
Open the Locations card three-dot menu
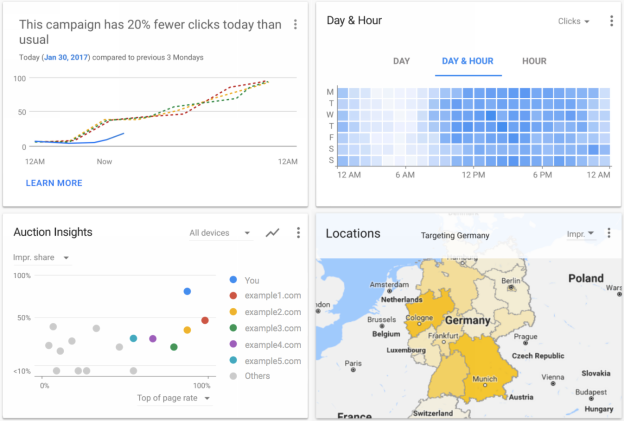click(x=611, y=233)
